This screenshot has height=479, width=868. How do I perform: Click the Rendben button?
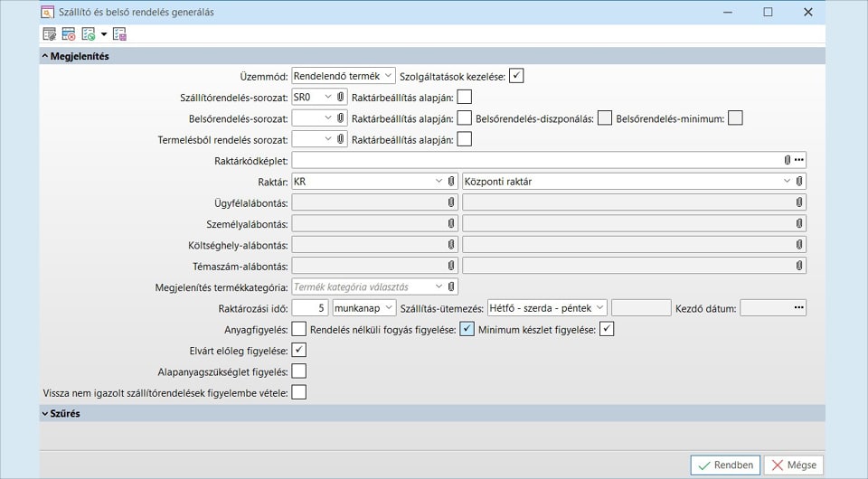[725, 465]
